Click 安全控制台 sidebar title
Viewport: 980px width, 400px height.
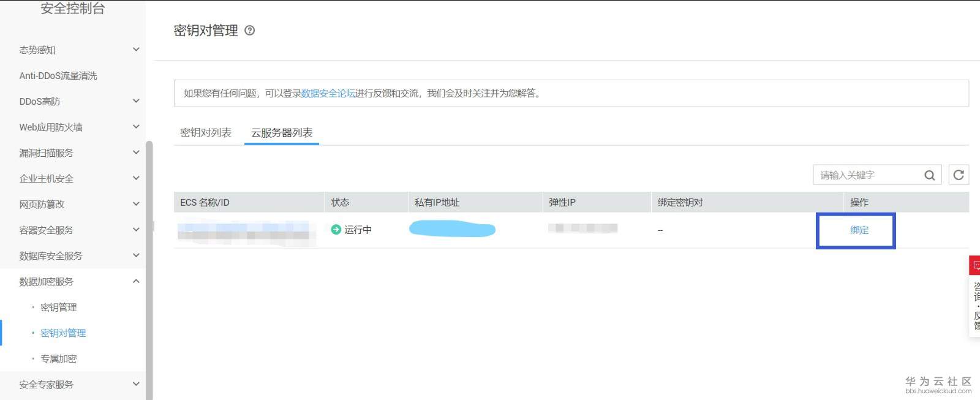[x=72, y=8]
